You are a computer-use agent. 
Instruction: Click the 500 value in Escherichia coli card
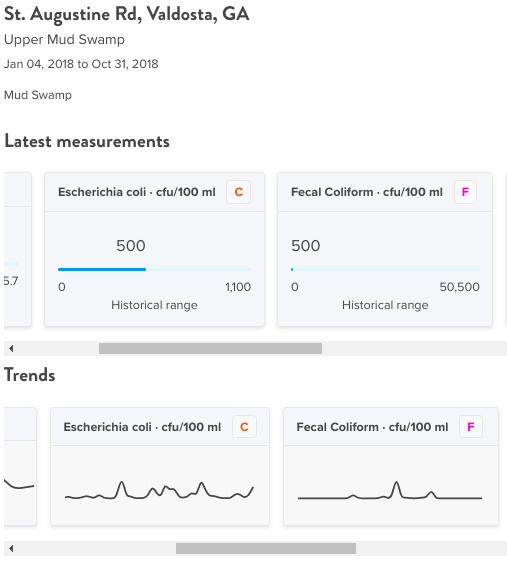click(131, 246)
